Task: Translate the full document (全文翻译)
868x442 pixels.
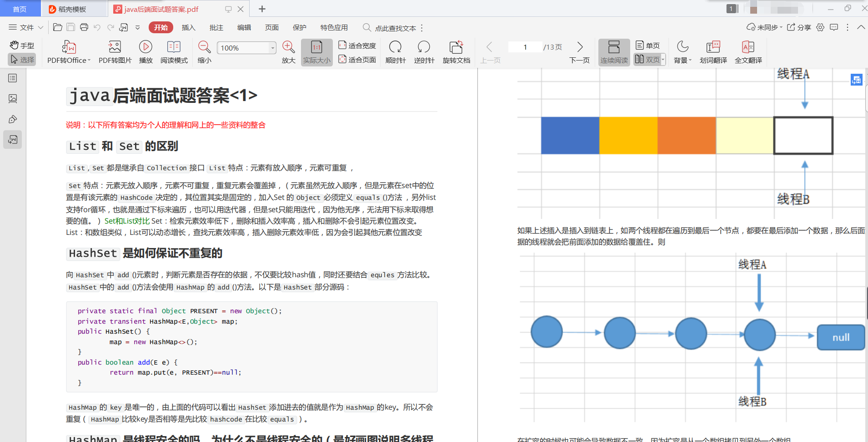Action: click(x=748, y=52)
